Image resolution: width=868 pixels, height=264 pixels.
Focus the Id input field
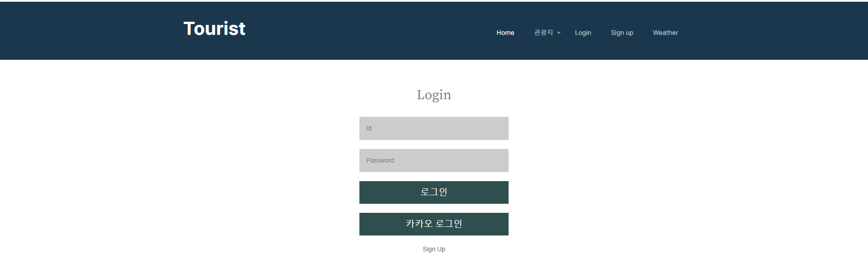coord(434,128)
